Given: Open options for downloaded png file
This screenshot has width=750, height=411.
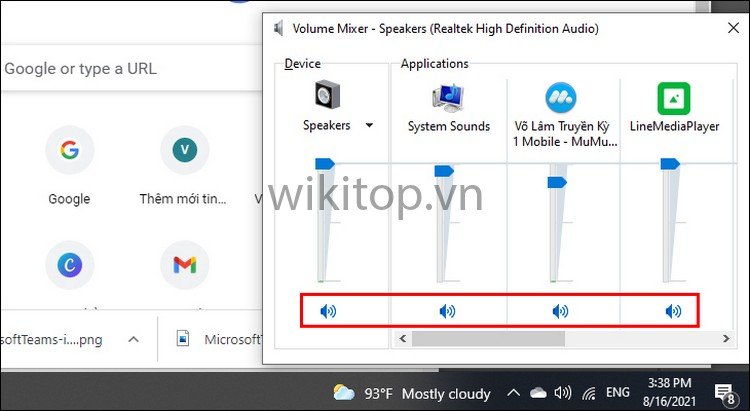Looking at the screenshot, I should (x=133, y=340).
